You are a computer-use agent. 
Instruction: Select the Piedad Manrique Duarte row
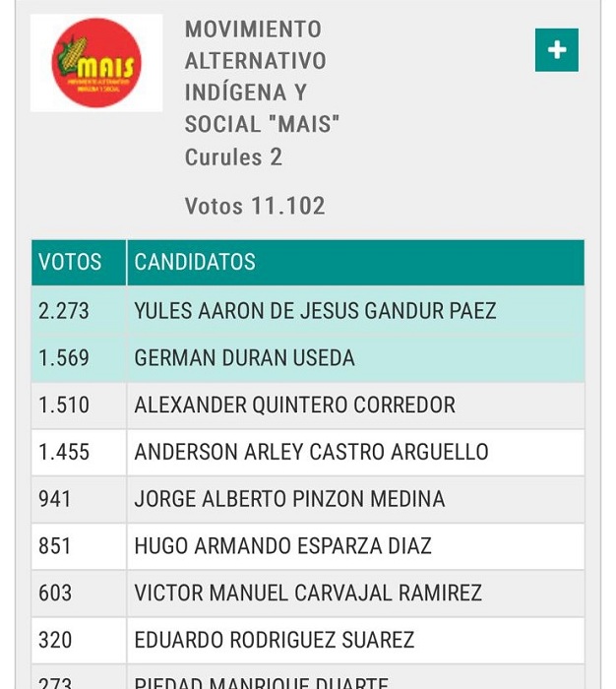point(308,677)
